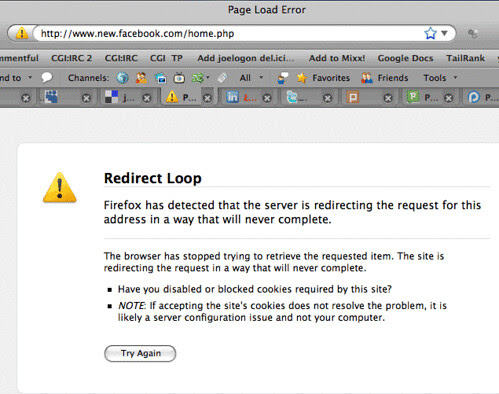Open the address bar history dropdown arrow
The height and width of the screenshot is (394, 499).
(444, 33)
